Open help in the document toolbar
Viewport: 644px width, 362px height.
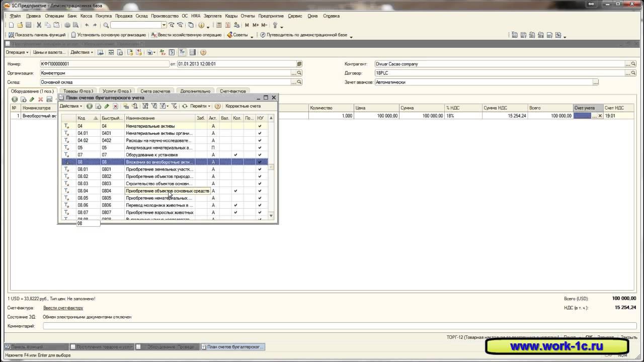coord(203,52)
